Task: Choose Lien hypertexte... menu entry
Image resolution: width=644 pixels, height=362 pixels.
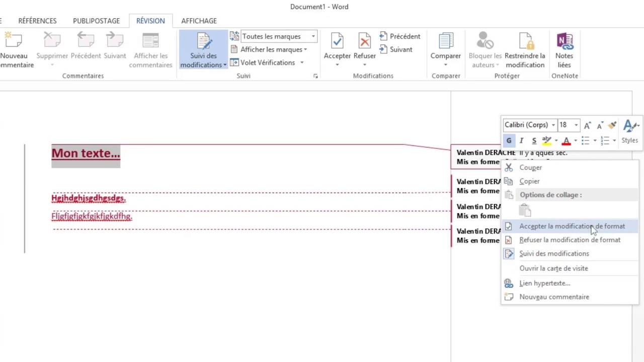Action: [570, 283]
